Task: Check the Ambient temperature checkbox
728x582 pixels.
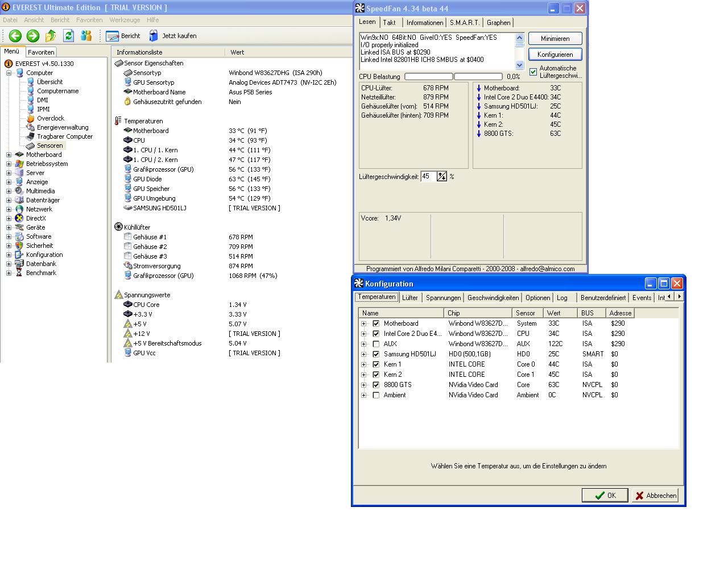Action: click(x=376, y=395)
